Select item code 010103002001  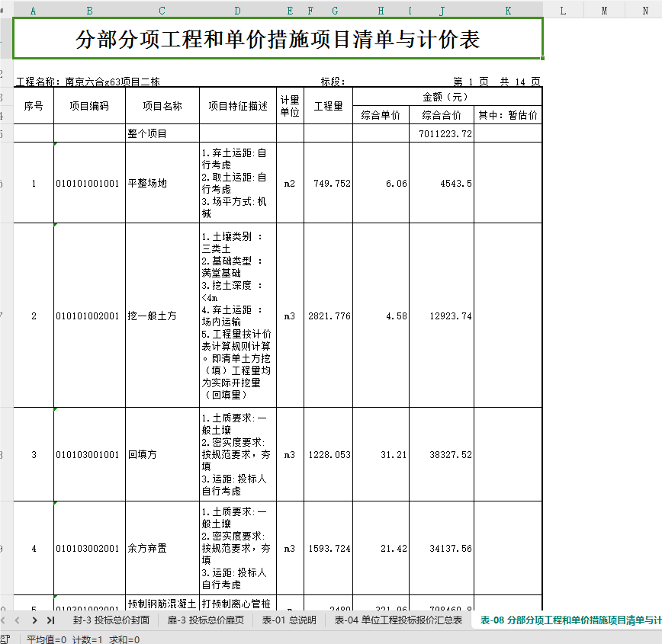[89, 548]
